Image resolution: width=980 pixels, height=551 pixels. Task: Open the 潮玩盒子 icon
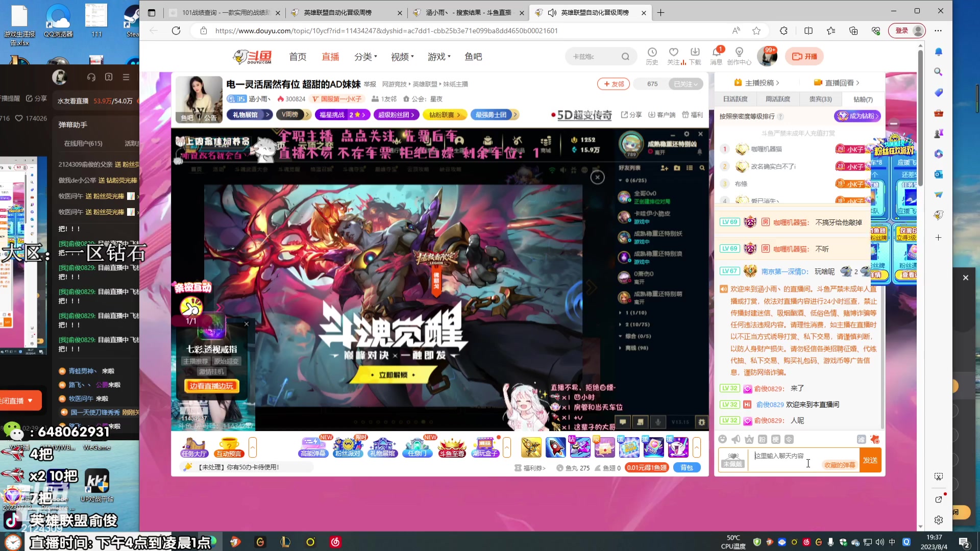(485, 447)
